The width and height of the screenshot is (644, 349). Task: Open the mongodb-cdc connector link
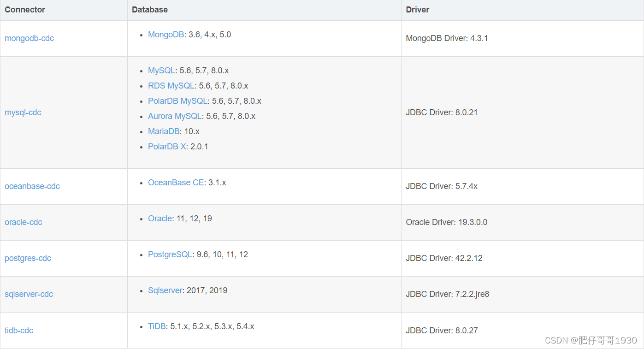click(29, 38)
